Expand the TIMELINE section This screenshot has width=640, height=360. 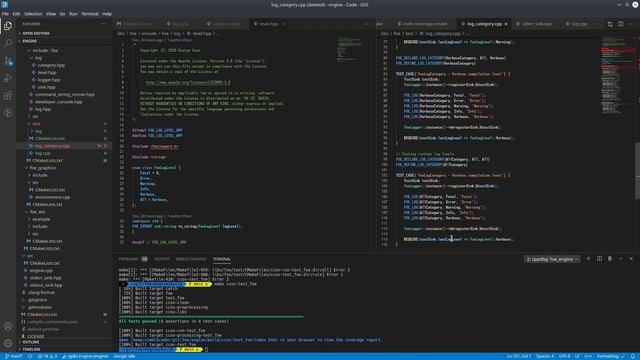pos(31,349)
